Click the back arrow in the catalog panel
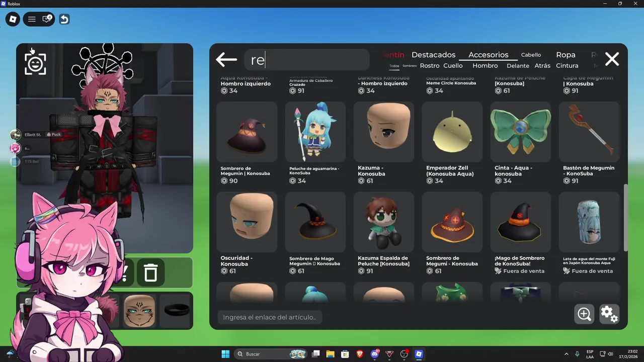The width and height of the screenshot is (644, 362). click(x=226, y=60)
